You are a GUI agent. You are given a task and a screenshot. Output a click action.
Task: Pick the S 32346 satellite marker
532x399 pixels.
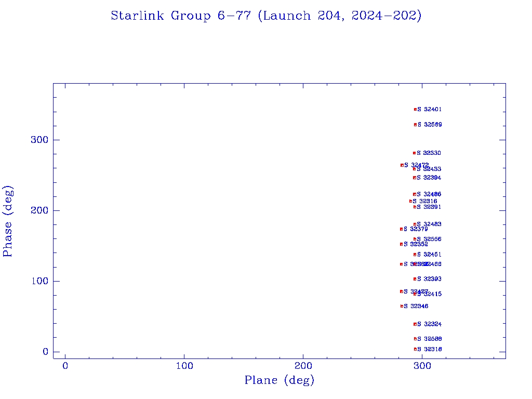point(402,306)
